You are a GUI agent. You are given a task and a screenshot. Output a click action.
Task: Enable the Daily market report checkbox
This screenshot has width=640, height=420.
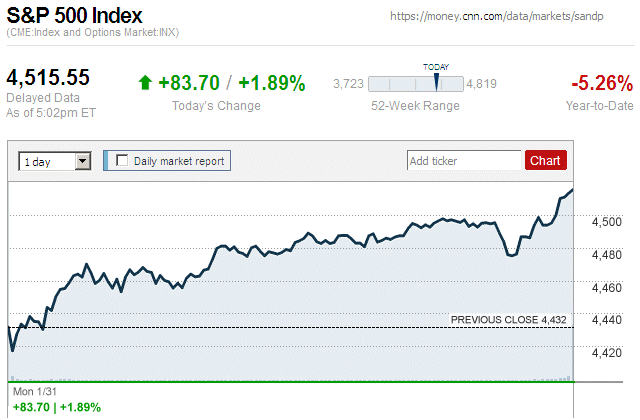(123, 160)
